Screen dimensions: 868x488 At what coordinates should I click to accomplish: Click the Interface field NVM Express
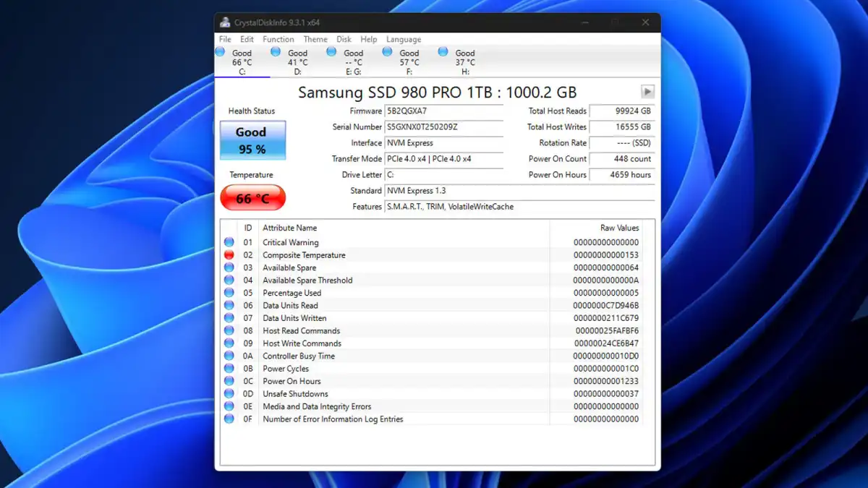[444, 143]
